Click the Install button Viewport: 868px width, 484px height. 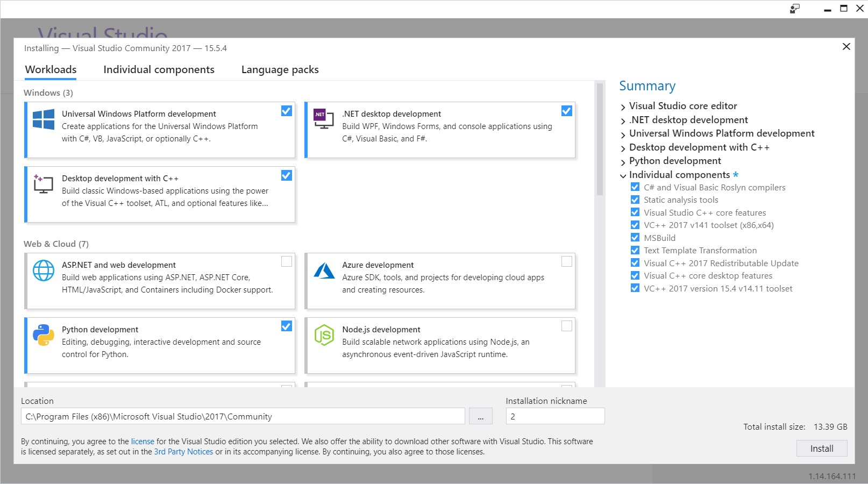click(822, 449)
